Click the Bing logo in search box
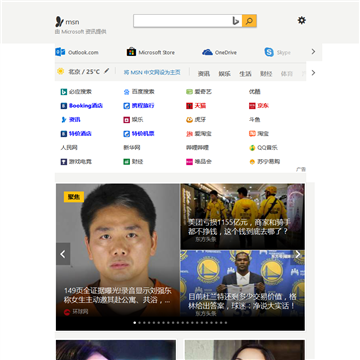This screenshot has width=360, height=360. click(x=236, y=21)
